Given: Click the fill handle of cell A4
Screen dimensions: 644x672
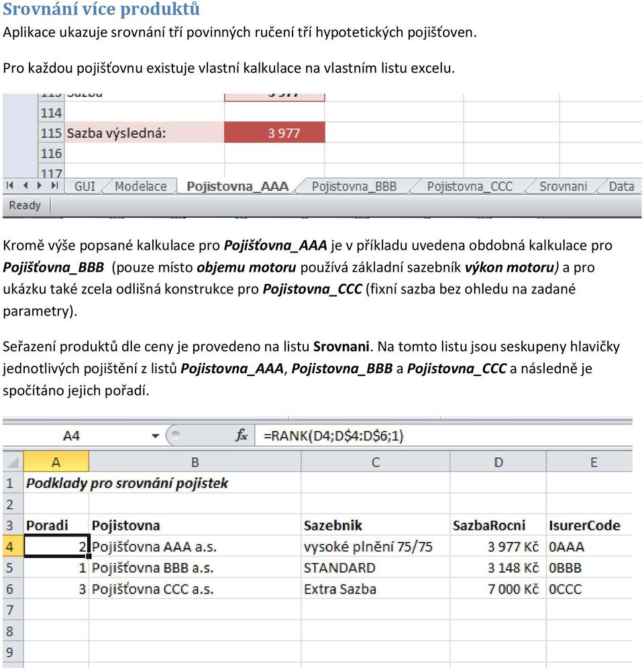Looking at the screenshot, I should pyautogui.click(x=89, y=556).
